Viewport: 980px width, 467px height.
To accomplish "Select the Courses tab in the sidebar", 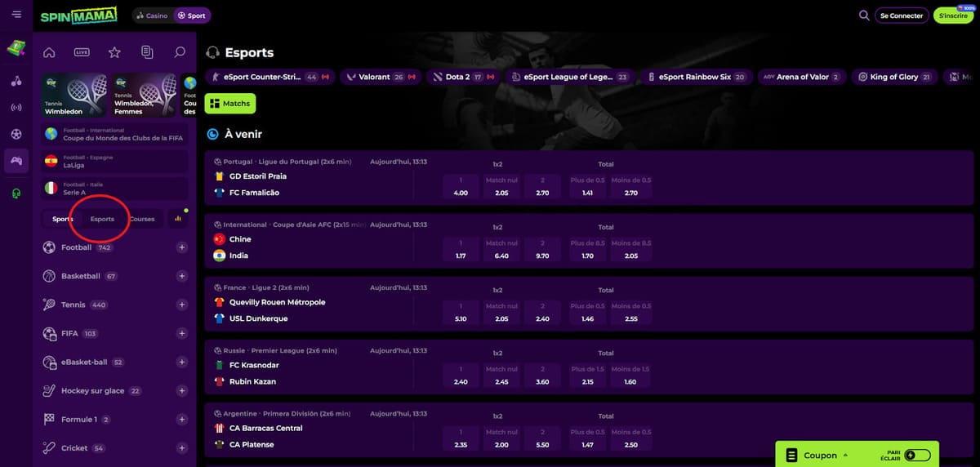I will point(142,219).
